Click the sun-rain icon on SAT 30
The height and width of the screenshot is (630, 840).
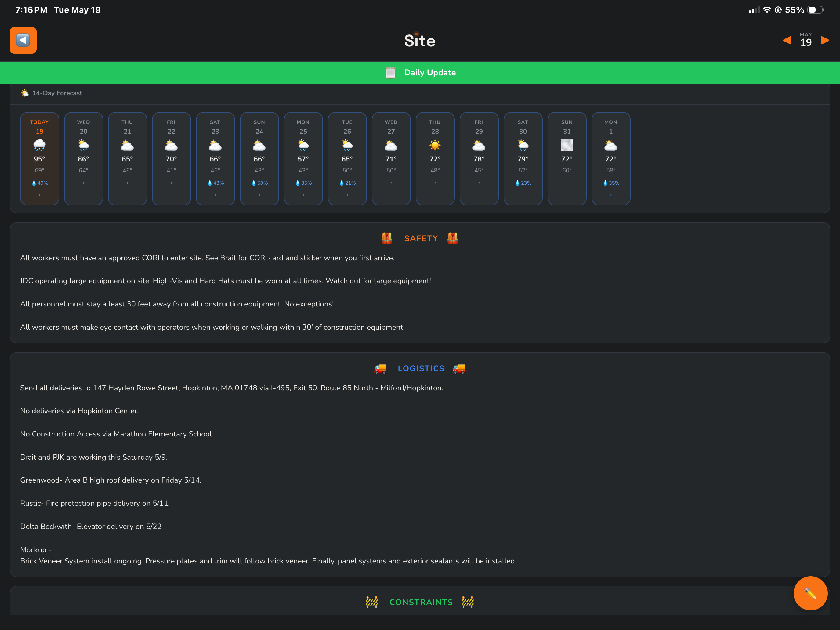tap(523, 145)
